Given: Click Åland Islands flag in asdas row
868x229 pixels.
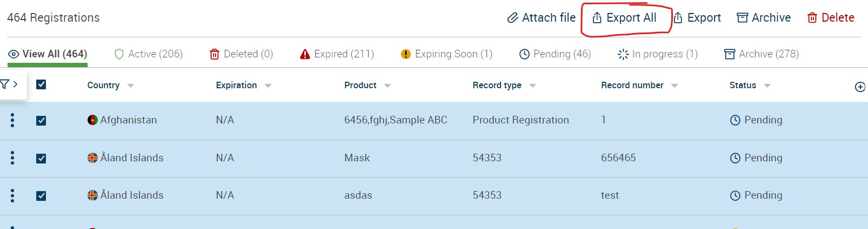Looking at the screenshot, I should point(92,195).
